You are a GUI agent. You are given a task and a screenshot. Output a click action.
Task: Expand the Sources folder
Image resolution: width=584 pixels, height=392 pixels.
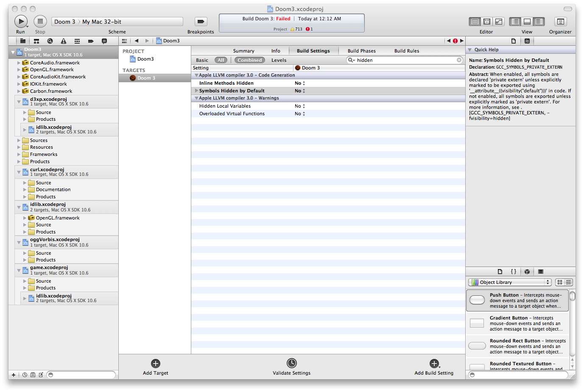point(19,140)
